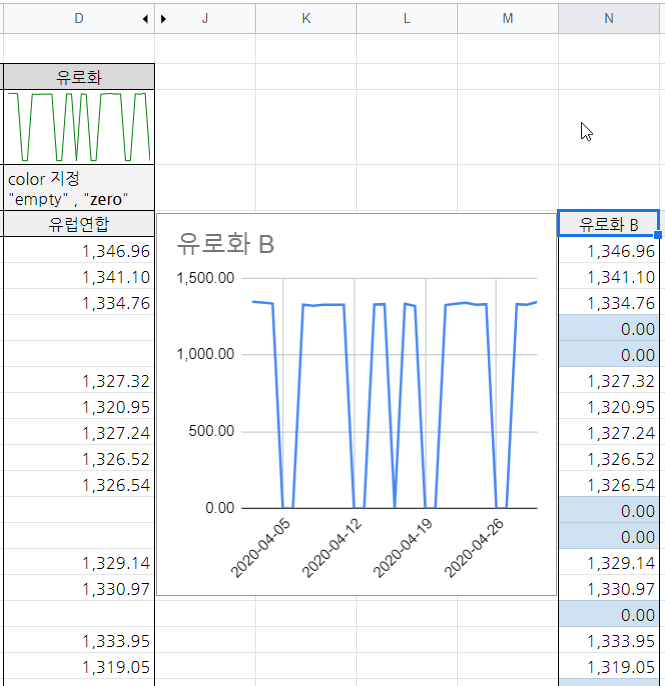Select the 유럽연합 header cell
The width and height of the screenshot is (665, 686).
pos(78,224)
